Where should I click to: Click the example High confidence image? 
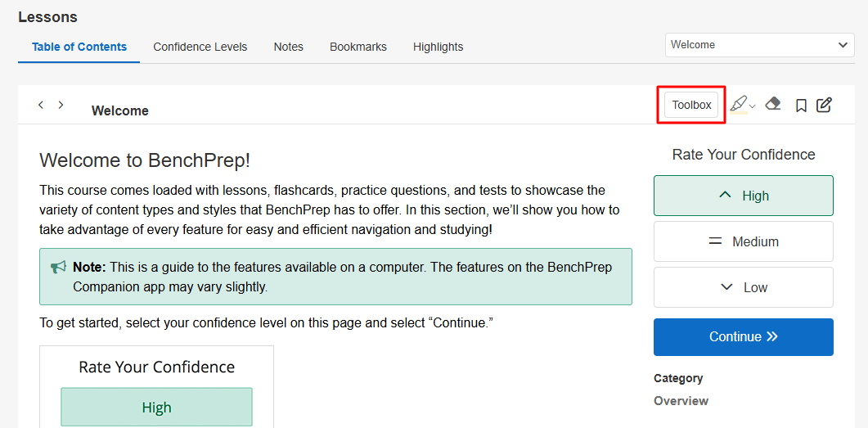click(156, 407)
